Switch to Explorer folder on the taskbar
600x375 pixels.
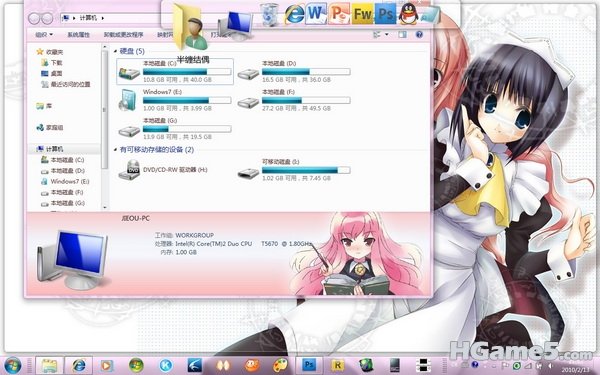click(49, 365)
